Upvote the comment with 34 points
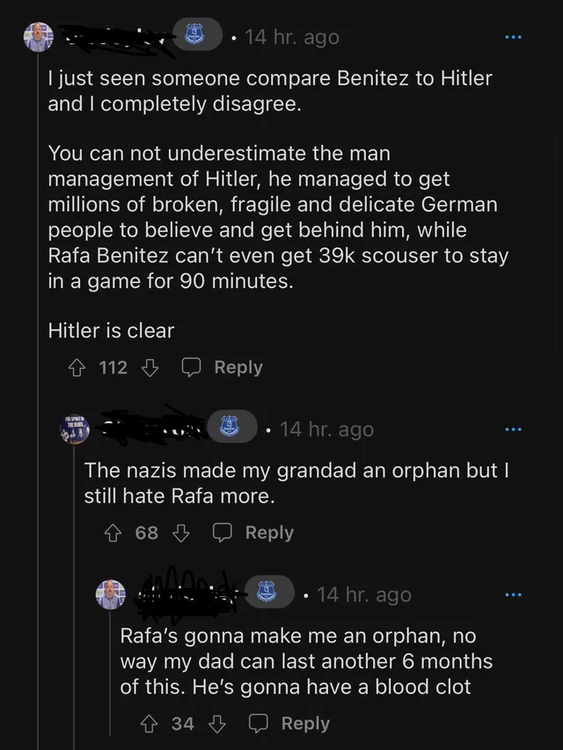 pyautogui.click(x=149, y=724)
